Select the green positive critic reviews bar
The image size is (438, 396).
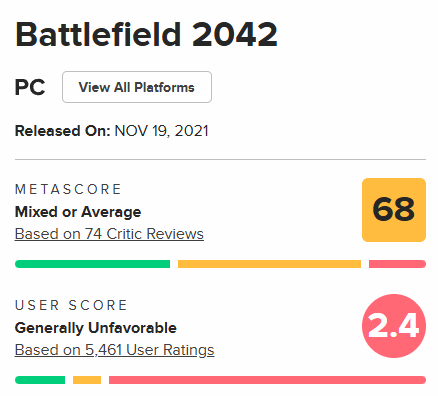click(x=92, y=264)
